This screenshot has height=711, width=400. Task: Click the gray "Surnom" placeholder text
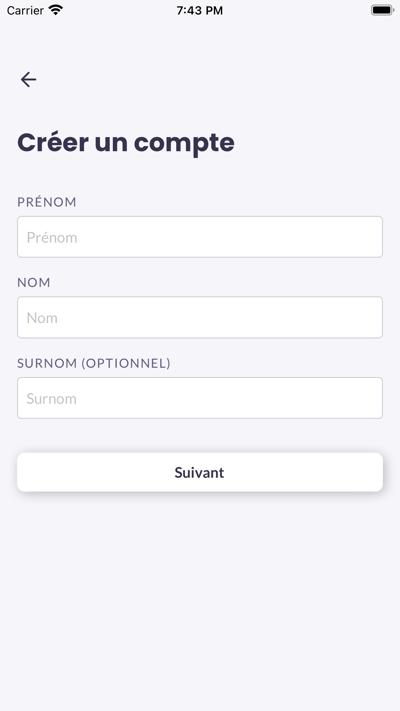click(52, 399)
